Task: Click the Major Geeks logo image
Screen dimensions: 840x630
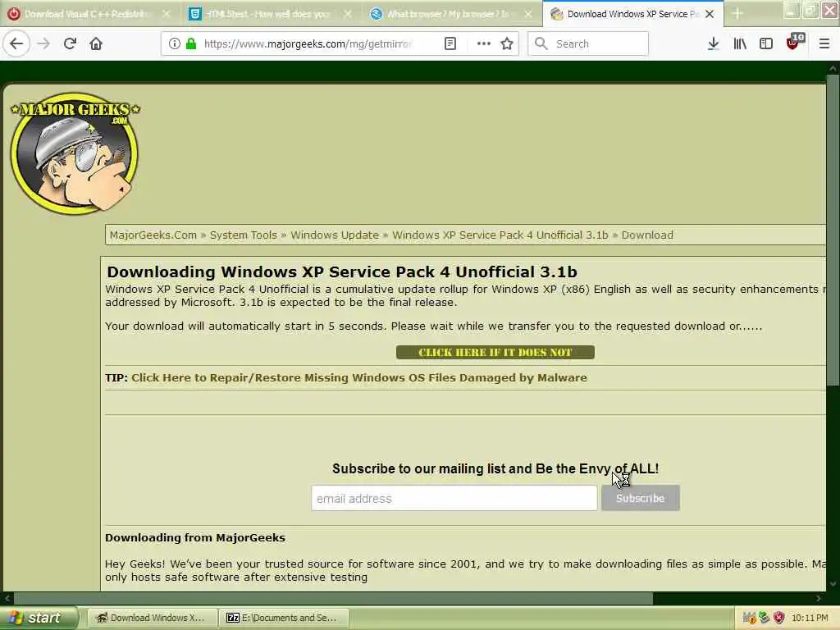Action: pos(75,153)
